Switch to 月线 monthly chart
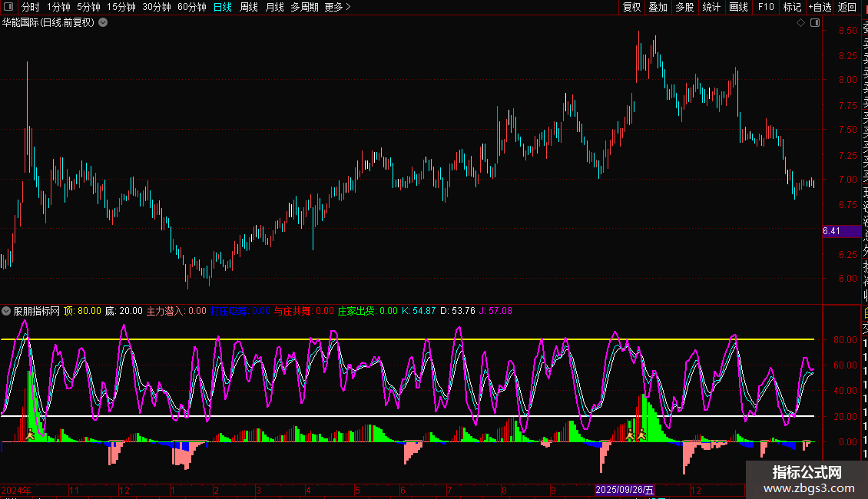 click(x=274, y=7)
